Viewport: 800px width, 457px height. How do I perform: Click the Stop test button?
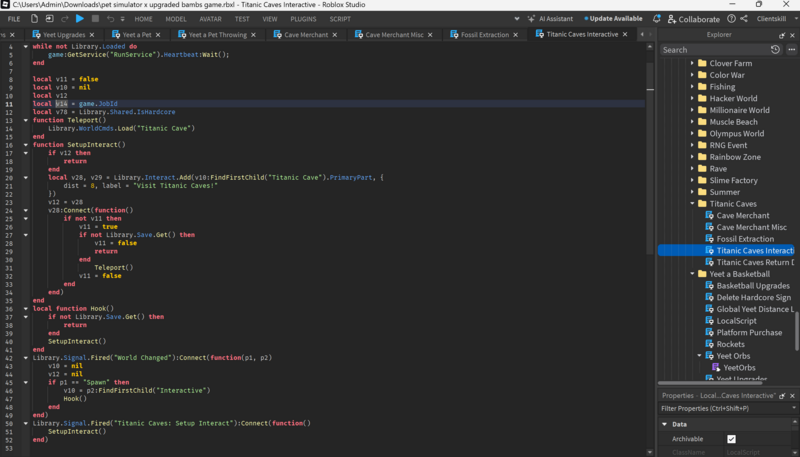(x=95, y=18)
